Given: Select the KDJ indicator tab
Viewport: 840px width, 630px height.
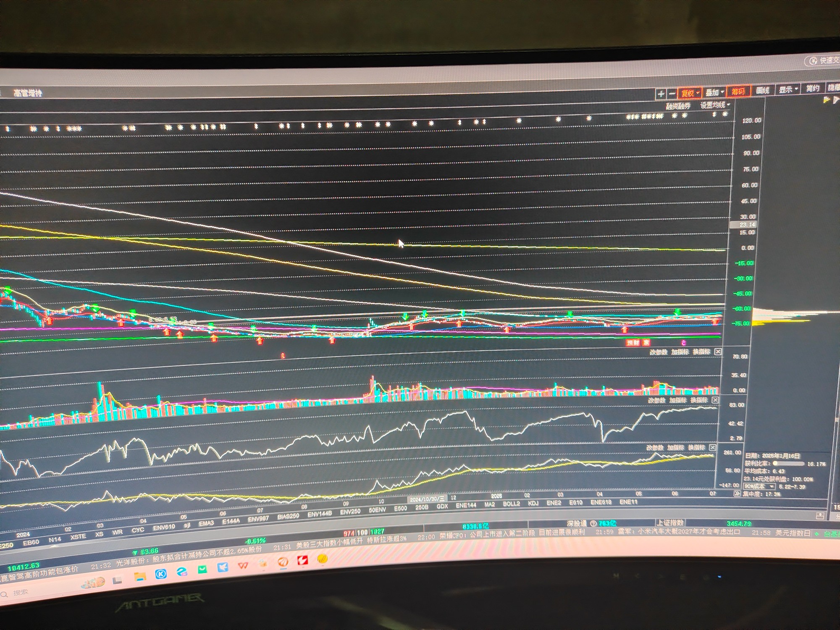Looking at the screenshot, I should point(533,503).
